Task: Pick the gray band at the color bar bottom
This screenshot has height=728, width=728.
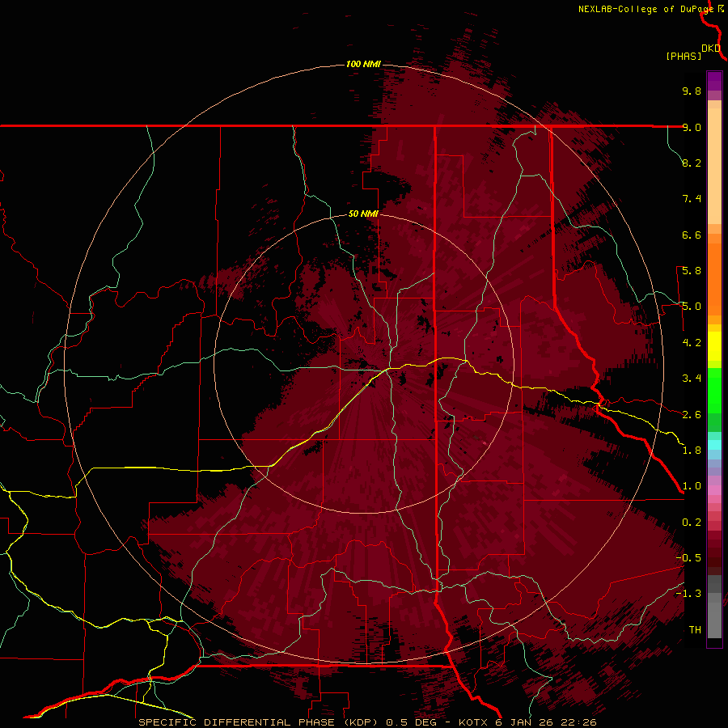Action: 714,616
